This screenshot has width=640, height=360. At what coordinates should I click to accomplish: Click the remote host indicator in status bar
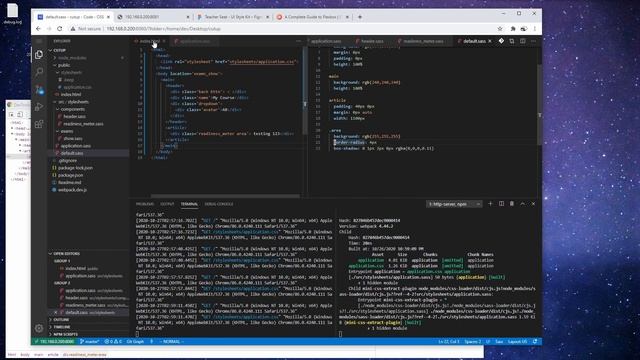[54, 341]
